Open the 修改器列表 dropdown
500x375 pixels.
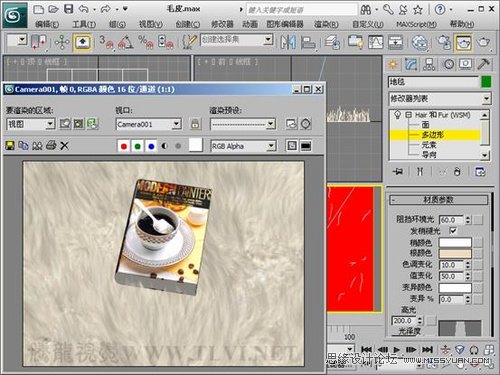pyautogui.click(x=440, y=99)
